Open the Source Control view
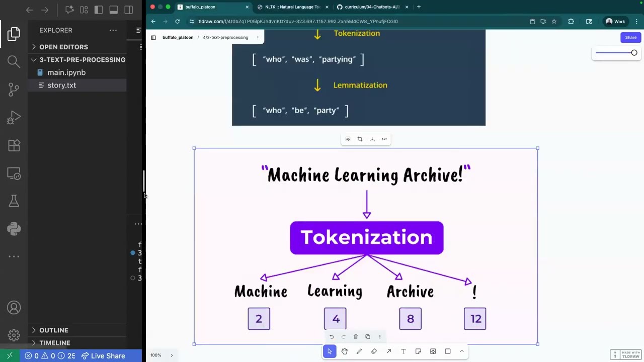The width and height of the screenshot is (644, 362). [x=14, y=89]
